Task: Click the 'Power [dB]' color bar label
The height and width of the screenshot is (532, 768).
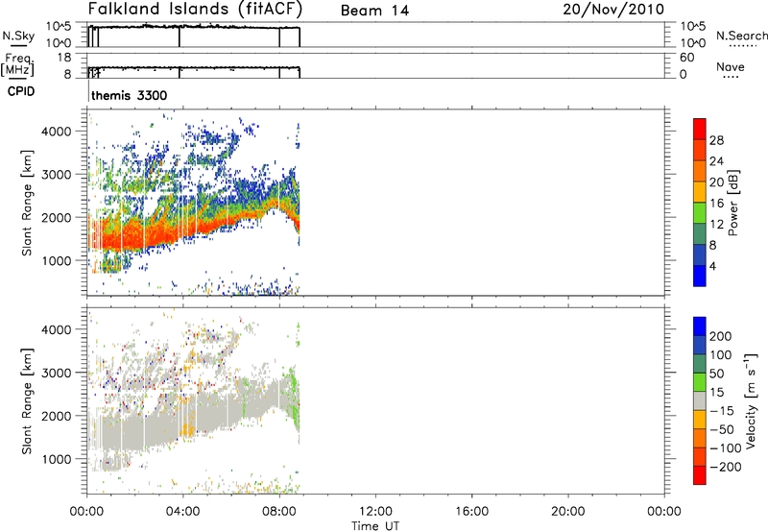Action: (733, 203)
